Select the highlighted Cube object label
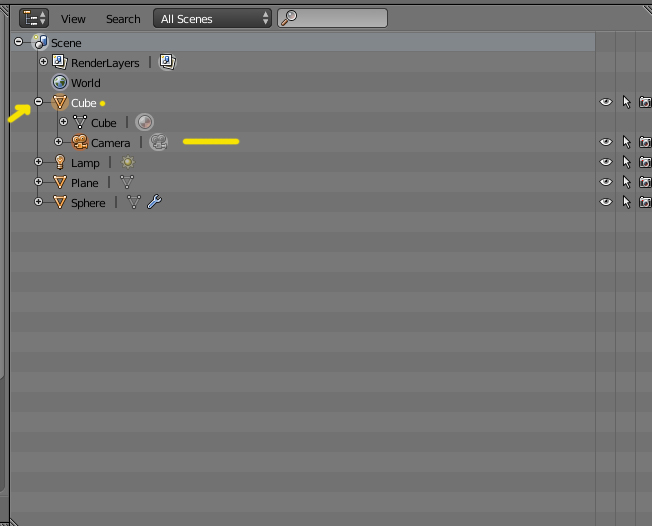The image size is (652, 526). click(84, 103)
